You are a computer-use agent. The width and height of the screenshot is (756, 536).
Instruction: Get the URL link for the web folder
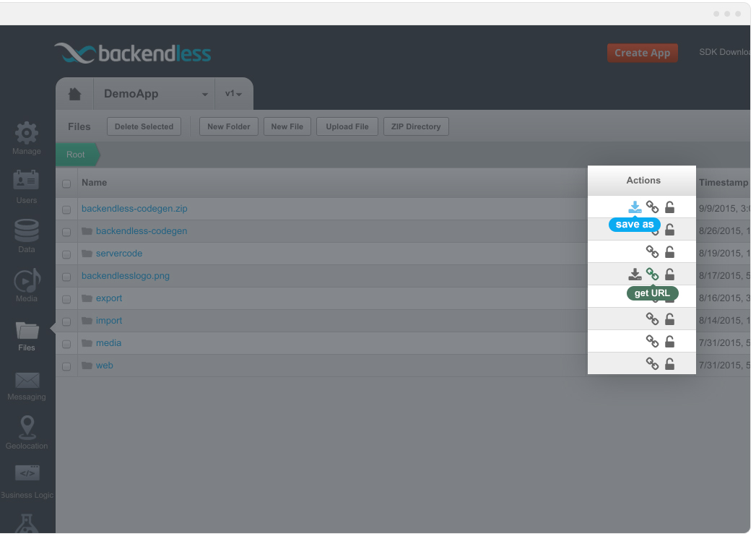[652, 363]
